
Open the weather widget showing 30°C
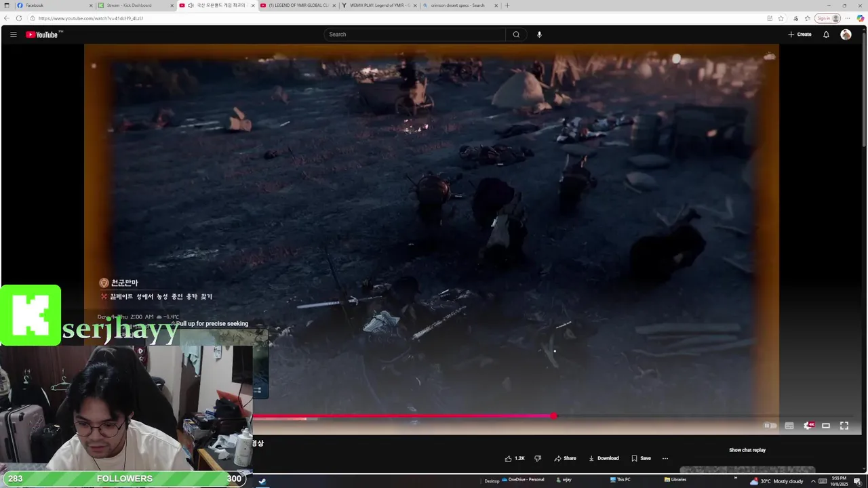click(x=777, y=481)
